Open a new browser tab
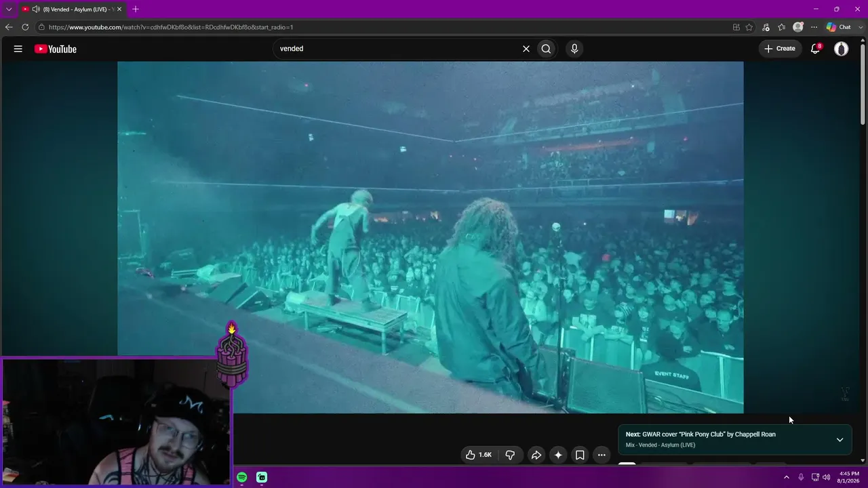Viewport: 868px width, 488px height. coord(136,9)
